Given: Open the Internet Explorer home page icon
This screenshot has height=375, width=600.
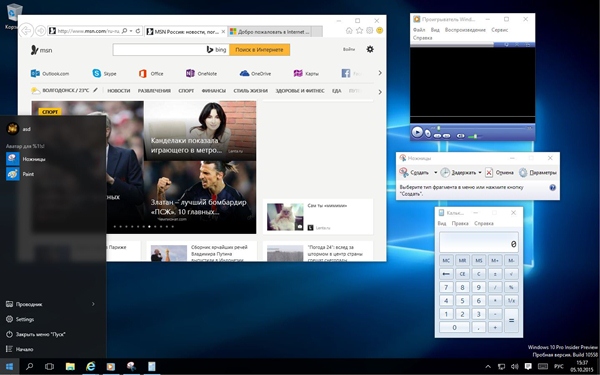Looking at the screenshot, I should tap(349, 31).
